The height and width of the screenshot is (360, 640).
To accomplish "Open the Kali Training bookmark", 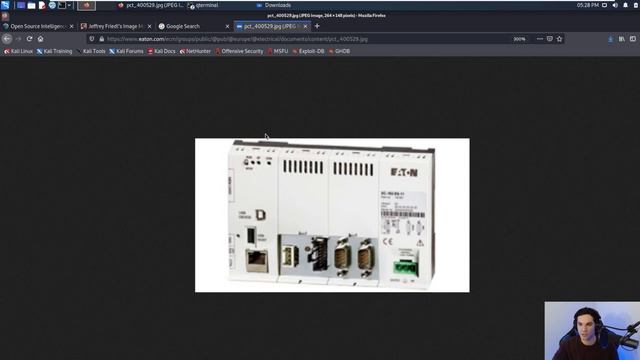I will [x=55, y=51].
